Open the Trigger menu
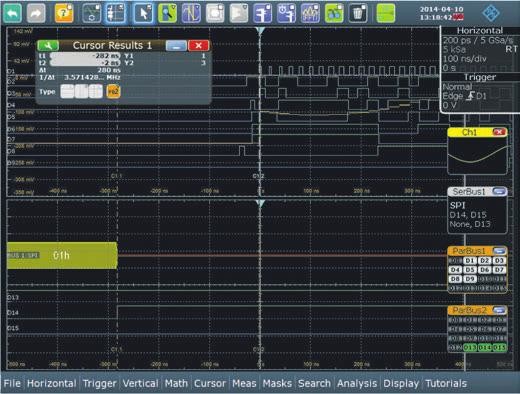 [x=99, y=383]
